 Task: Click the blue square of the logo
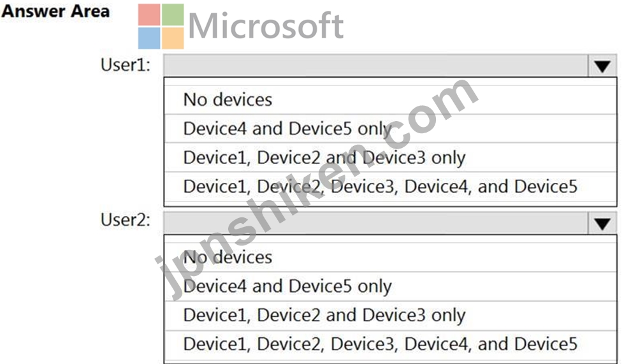point(149,38)
